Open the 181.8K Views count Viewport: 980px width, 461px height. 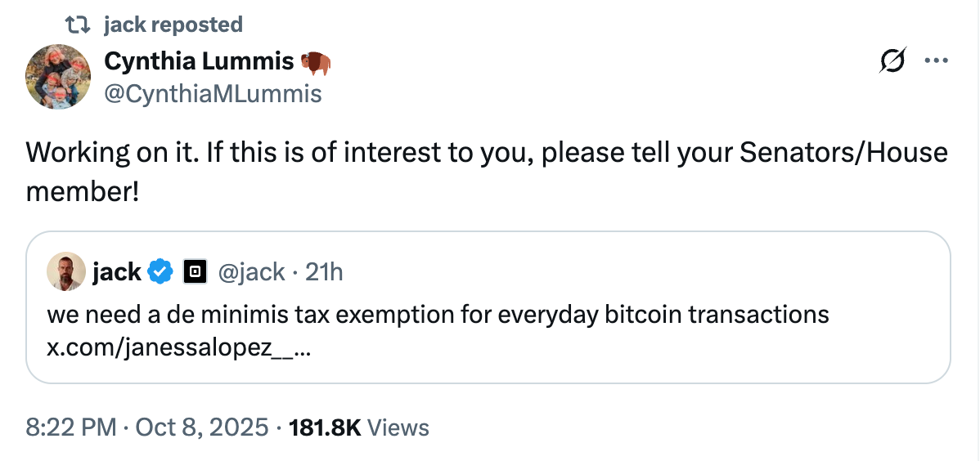click(359, 427)
